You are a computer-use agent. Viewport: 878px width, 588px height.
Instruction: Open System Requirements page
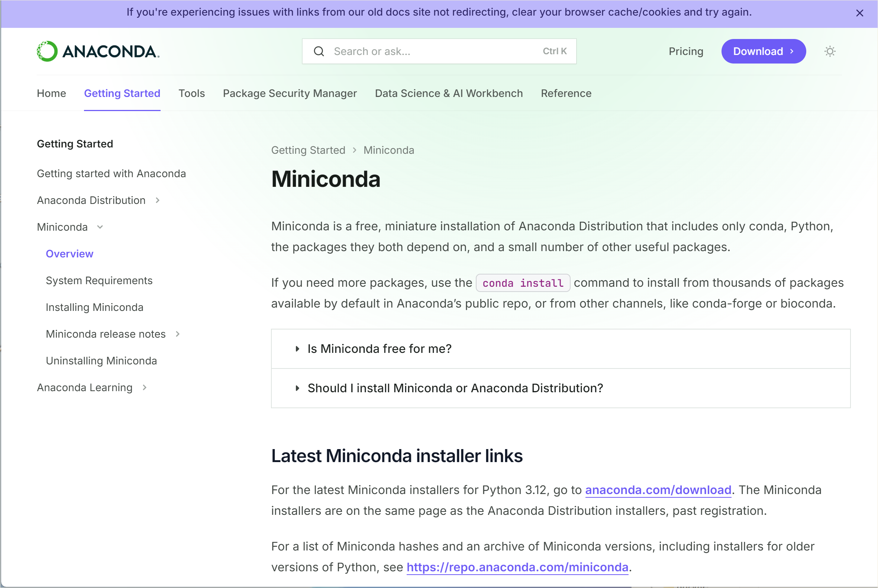click(99, 280)
